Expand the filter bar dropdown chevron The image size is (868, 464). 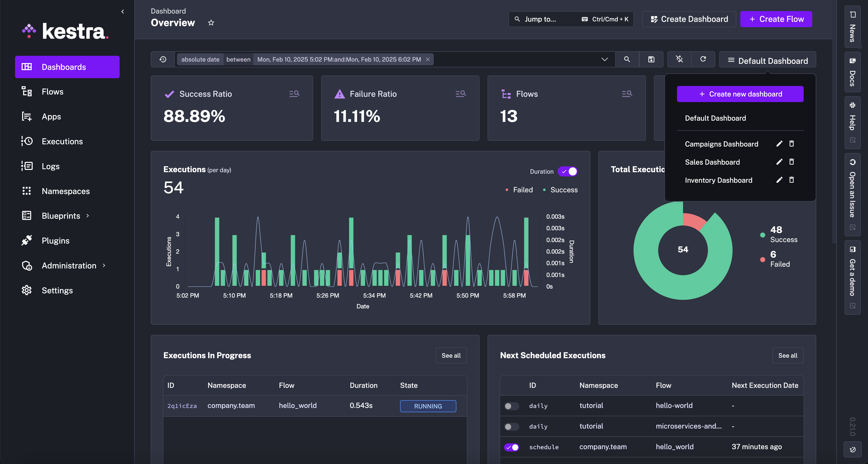click(604, 59)
